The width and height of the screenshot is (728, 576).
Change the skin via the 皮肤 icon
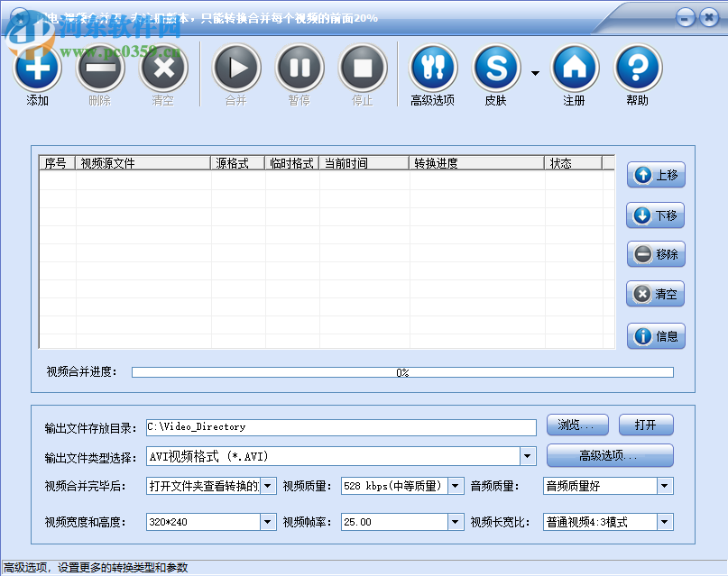(x=495, y=68)
